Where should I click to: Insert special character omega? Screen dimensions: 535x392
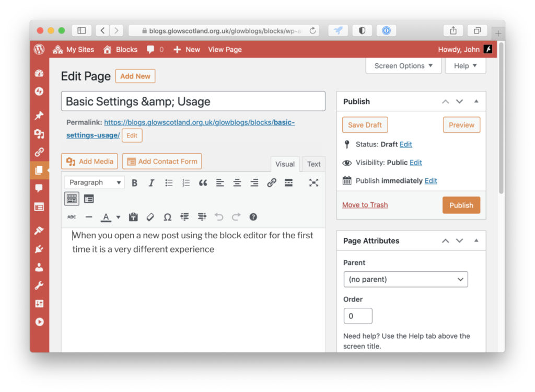[x=167, y=217]
